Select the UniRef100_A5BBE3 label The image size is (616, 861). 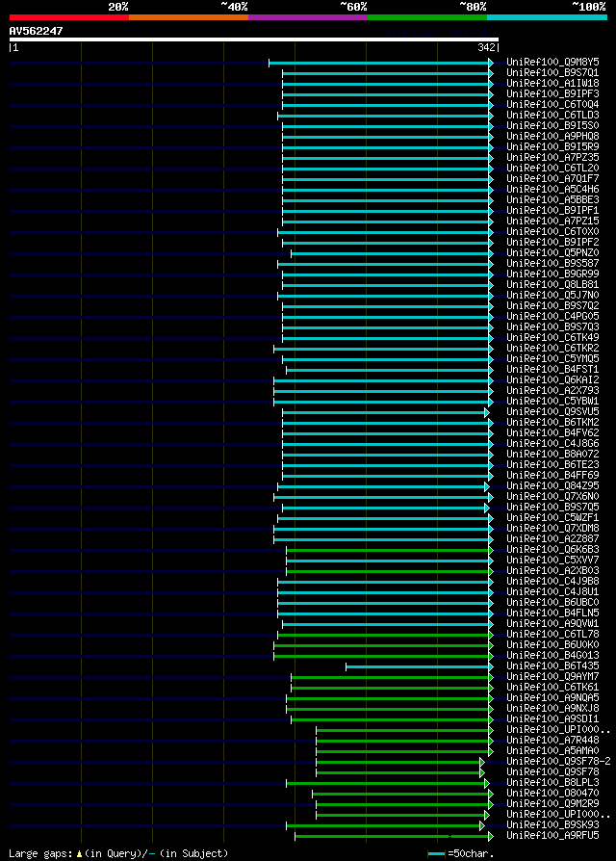[552, 200]
